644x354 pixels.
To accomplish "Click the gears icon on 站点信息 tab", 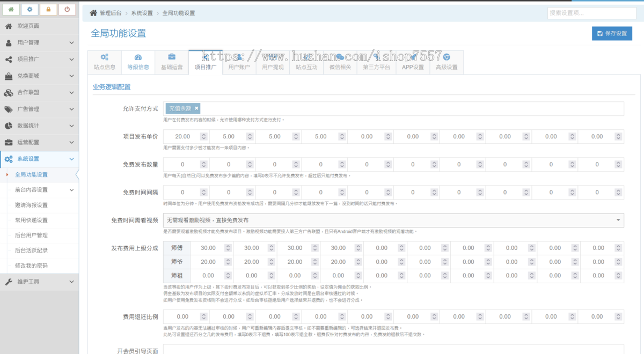I will (104, 57).
